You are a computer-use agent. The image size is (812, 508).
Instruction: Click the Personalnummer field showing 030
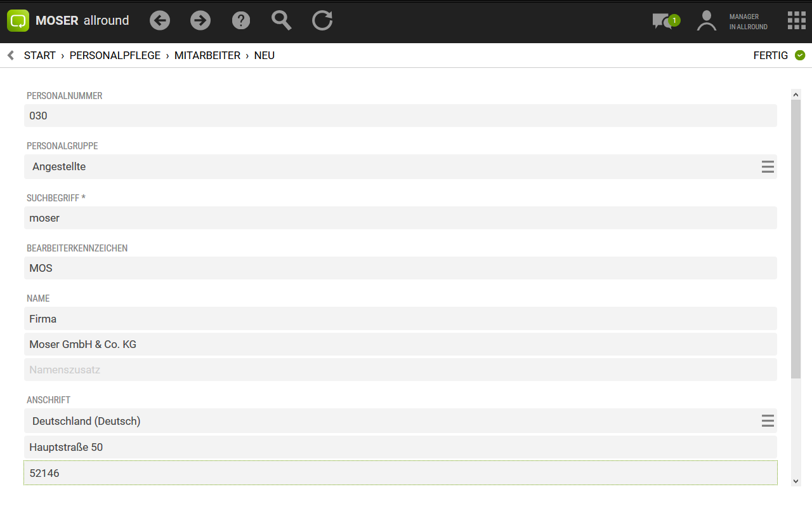coord(400,116)
